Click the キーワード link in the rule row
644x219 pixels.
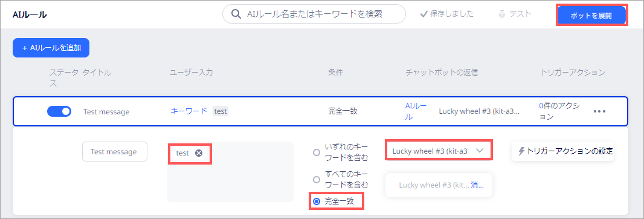click(x=188, y=111)
